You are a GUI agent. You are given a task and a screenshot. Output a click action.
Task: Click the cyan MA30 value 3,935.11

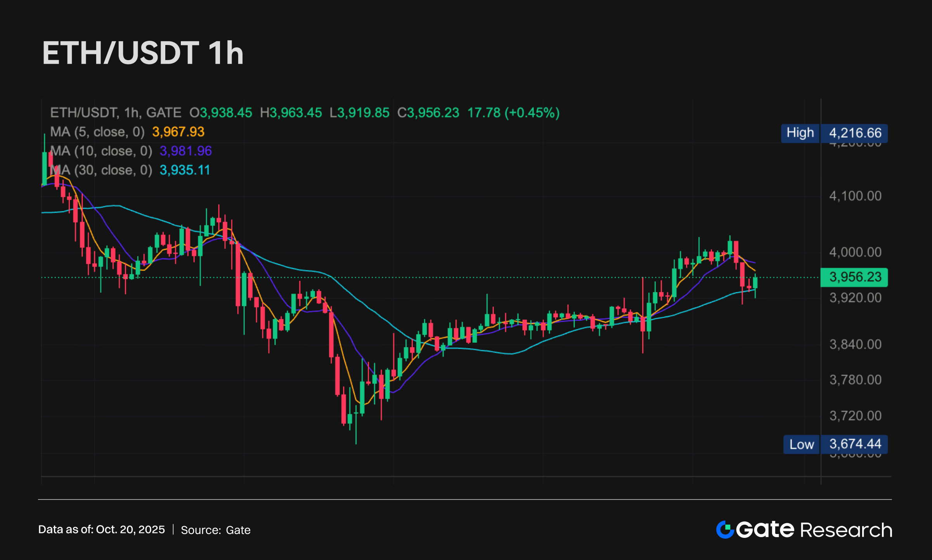pyautogui.click(x=185, y=170)
